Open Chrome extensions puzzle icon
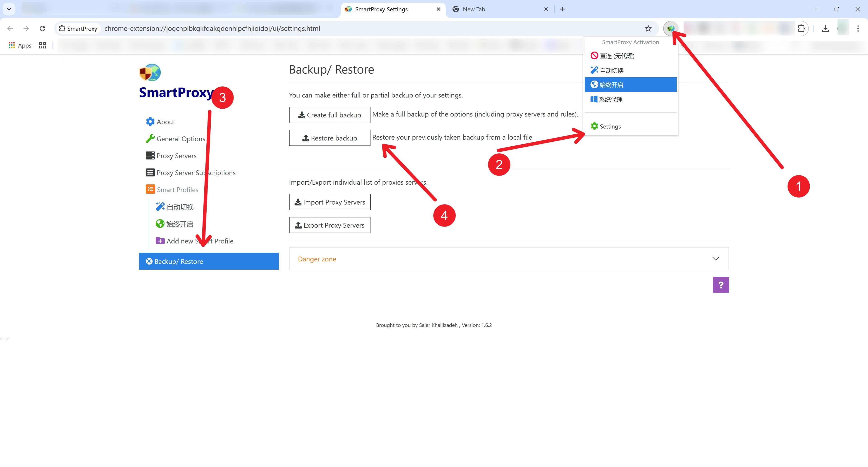The width and height of the screenshot is (868, 467). click(801, 28)
